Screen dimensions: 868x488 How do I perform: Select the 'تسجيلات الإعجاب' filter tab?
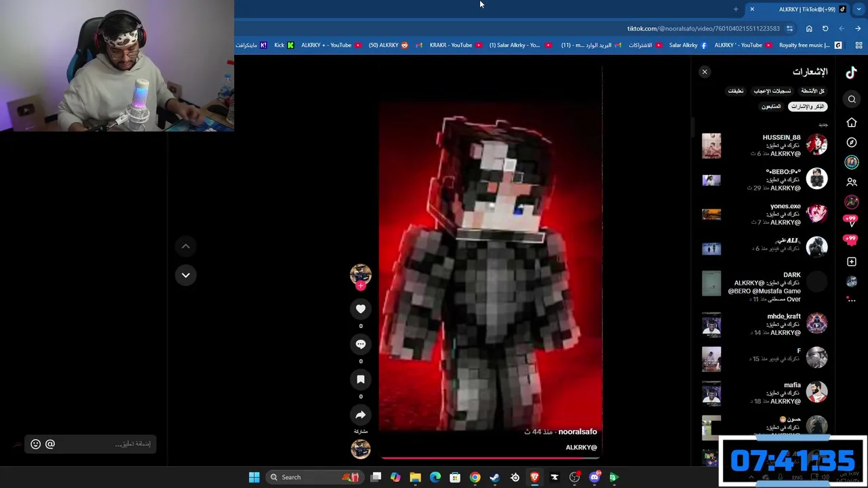point(772,91)
